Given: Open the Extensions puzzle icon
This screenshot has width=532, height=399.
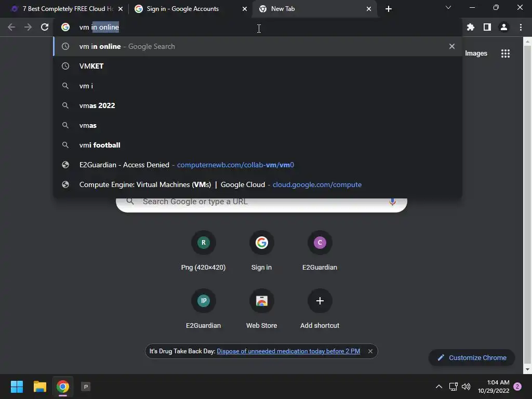Looking at the screenshot, I should 470,27.
